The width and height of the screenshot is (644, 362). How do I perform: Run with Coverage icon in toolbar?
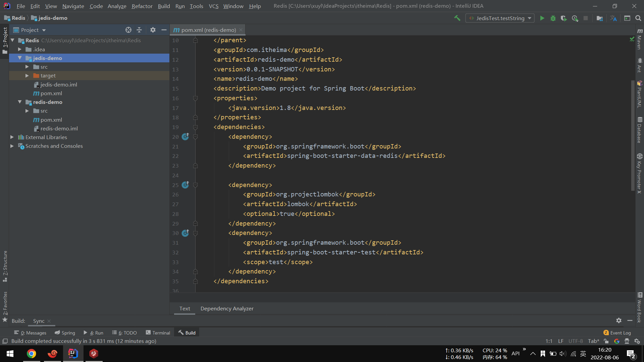(x=564, y=18)
